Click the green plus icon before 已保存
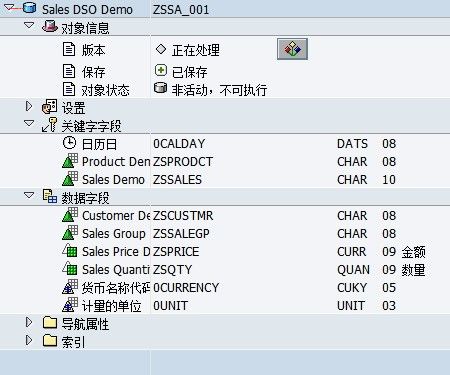This screenshot has width=450, height=375. pos(161,70)
